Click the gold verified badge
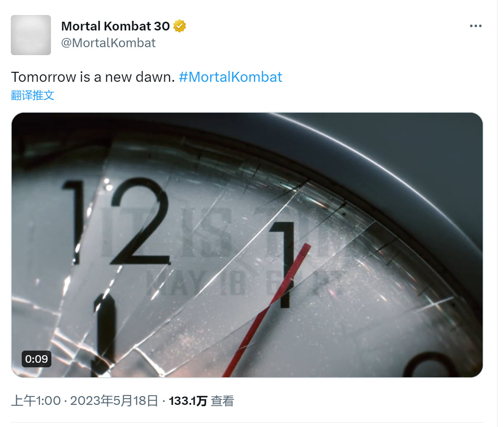The height and width of the screenshot is (427, 504). click(x=180, y=26)
